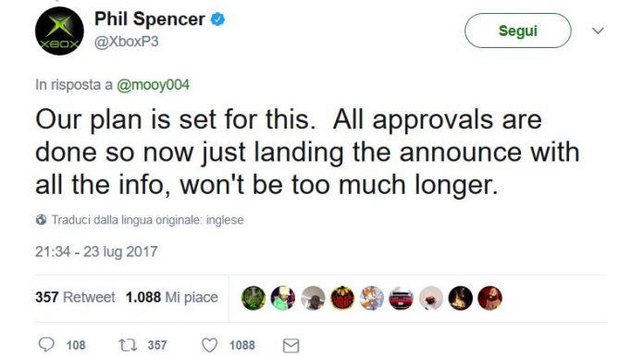View the 357 Retweet list

[x=75, y=297]
